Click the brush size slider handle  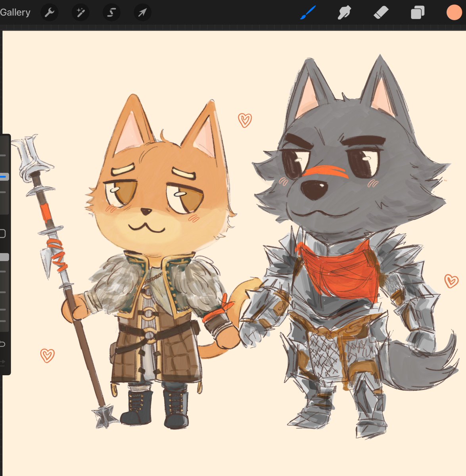(4, 177)
